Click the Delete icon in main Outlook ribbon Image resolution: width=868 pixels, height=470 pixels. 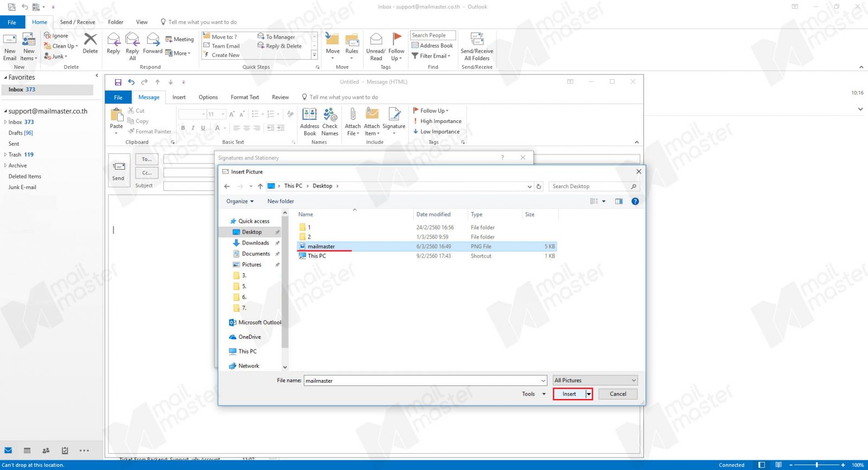click(x=91, y=40)
